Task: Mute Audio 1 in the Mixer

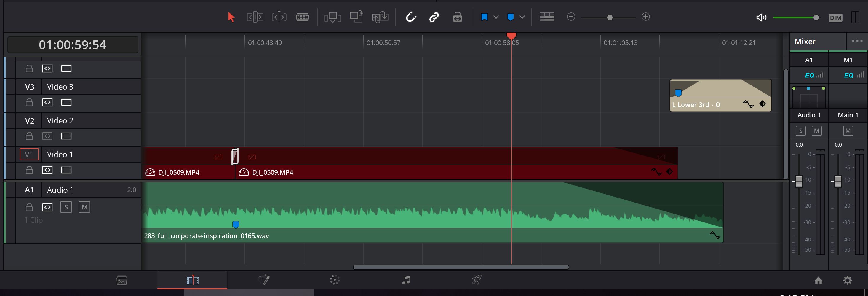Action: [x=816, y=131]
